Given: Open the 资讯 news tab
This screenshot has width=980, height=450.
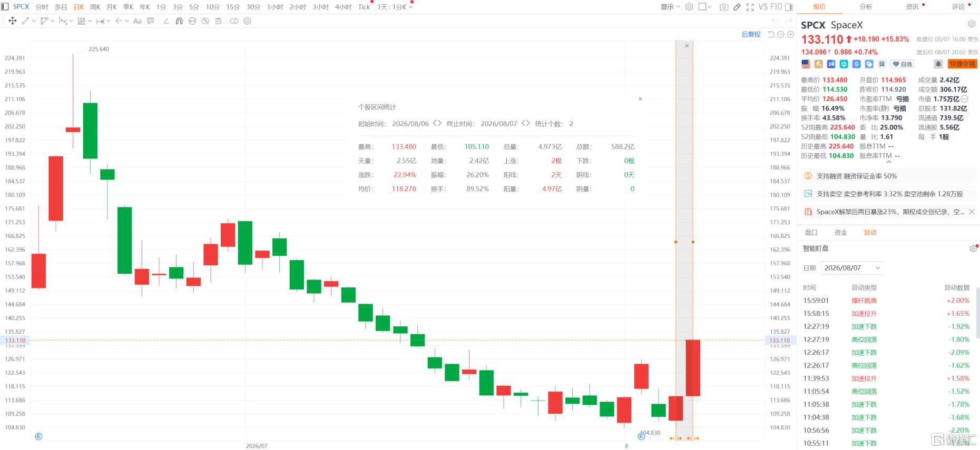Looking at the screenshot, I should pos(913,7).
